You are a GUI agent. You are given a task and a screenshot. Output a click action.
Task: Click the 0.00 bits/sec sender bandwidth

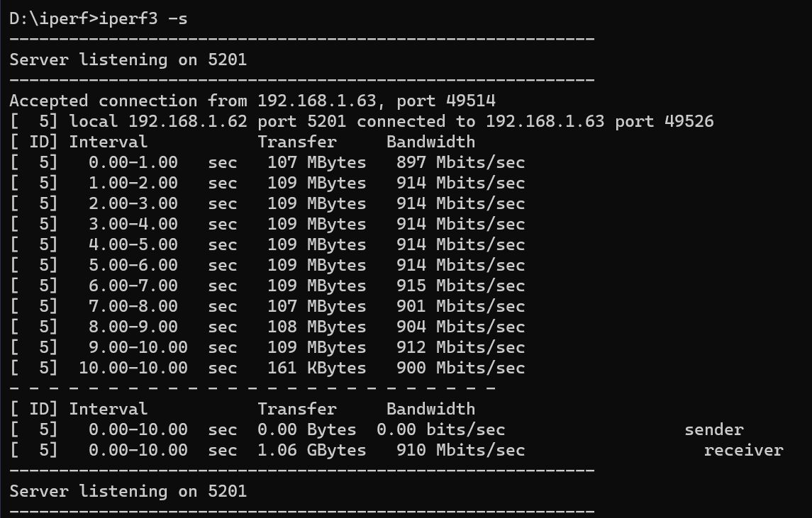point(440,429)
